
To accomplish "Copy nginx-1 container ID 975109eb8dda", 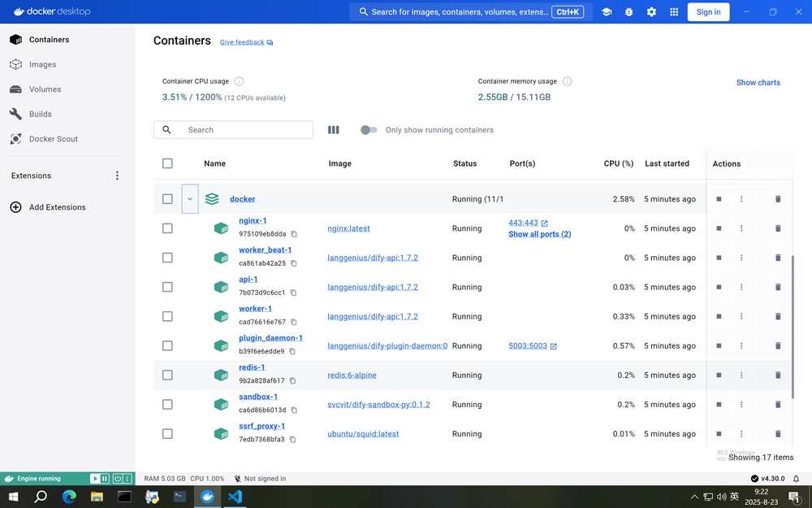I will (x=294, y=234).
